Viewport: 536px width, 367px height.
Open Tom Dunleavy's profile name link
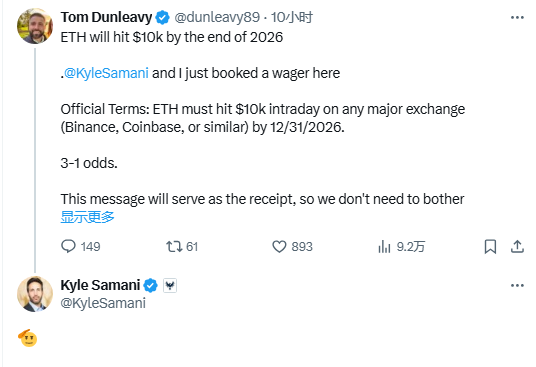point(106,17)
